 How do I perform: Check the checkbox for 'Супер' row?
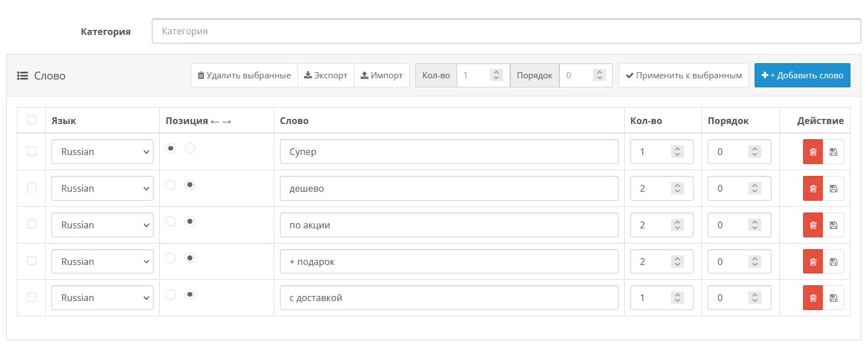coord(32,151)
